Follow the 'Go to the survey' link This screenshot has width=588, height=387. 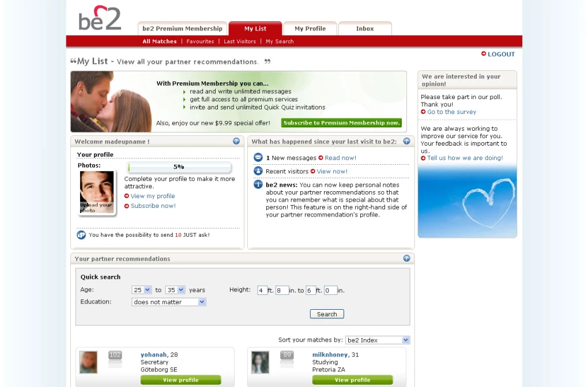pyautogui.click(x=451, y=112)
